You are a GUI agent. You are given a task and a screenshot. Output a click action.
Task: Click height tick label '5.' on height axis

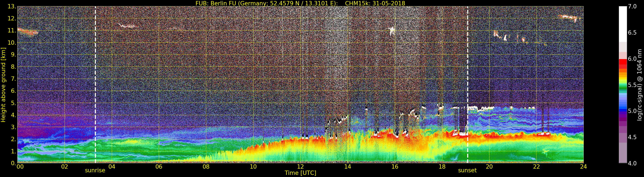[x=13, y=103]
